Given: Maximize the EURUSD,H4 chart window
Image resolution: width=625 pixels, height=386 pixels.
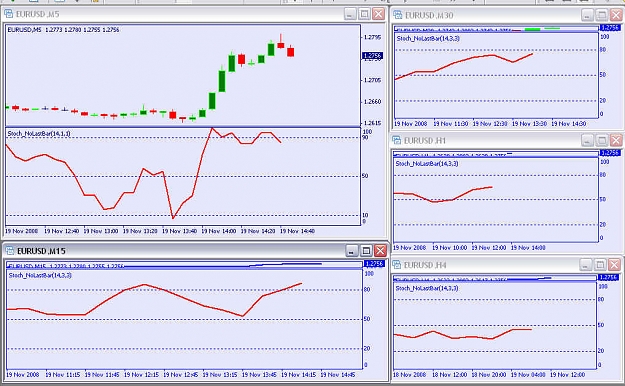Looking at the screenshot, I should 600,265.
